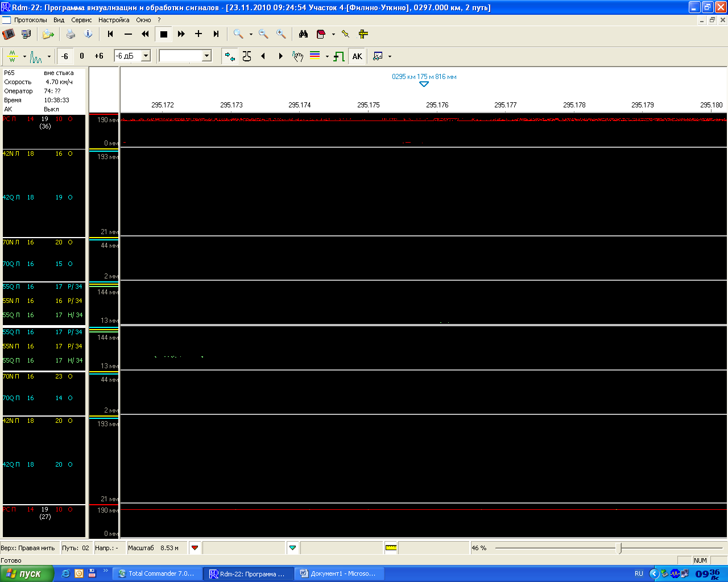Expand the quick launch chevron
The image size is (728, 582).
(105, 571)
